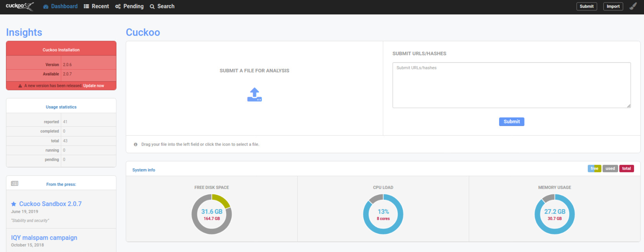644x252 pixels.
Task: Toggle the total legend badge
Action: [x=626, y=169]
